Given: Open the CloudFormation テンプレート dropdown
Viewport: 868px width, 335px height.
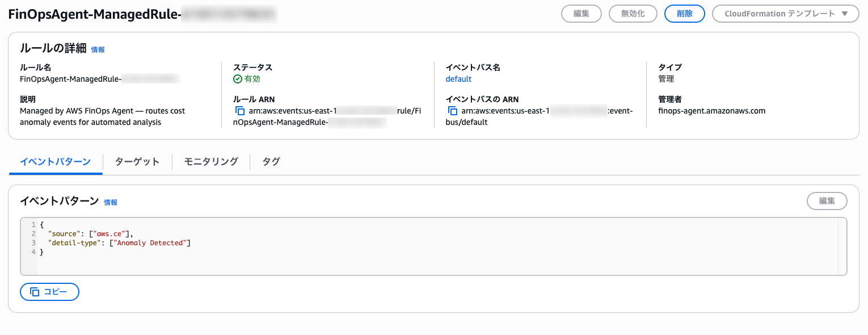Looking at the screenshot, I should [786, 14].
